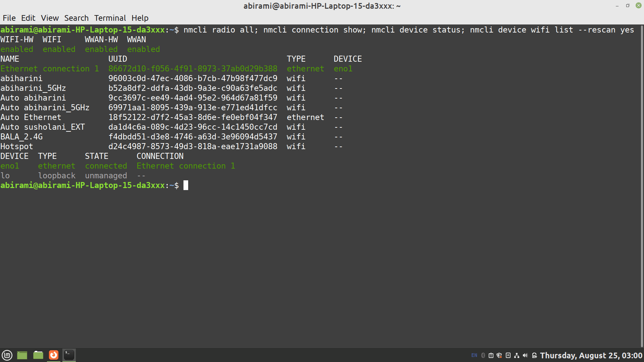
Task: Open the Files folder launcher
Action: pyautogui.click(x=38, y=355)
